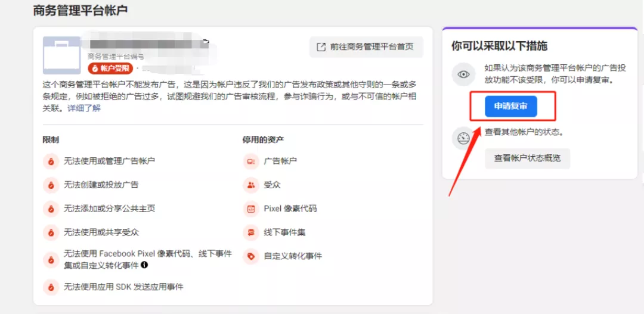Click restriction icon for 无法使用应用 SDK 发送应用事件
644x314 pixels.
51,287
